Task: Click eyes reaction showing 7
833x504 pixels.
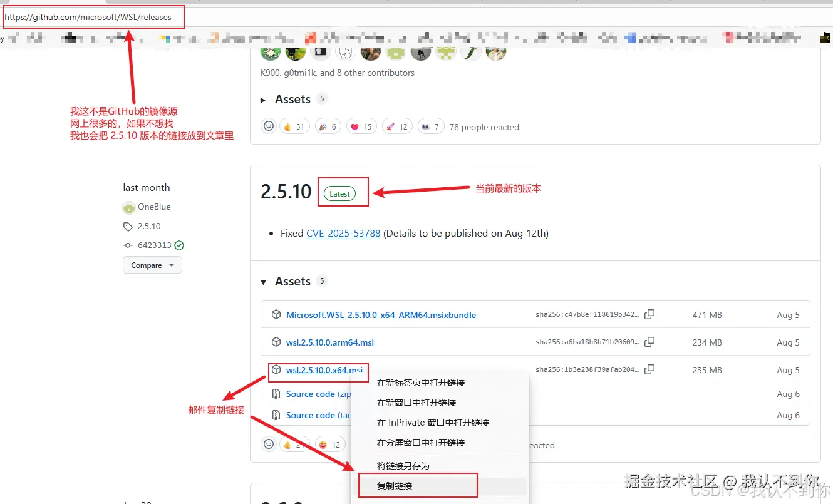Action: tap(430, 126)
